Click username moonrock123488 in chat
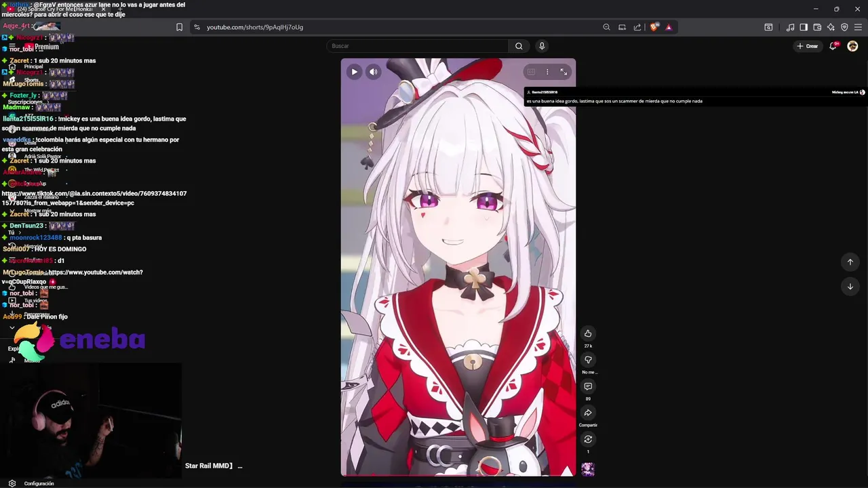The height and width of the screenshot is (488, 868). pos(36,238)
